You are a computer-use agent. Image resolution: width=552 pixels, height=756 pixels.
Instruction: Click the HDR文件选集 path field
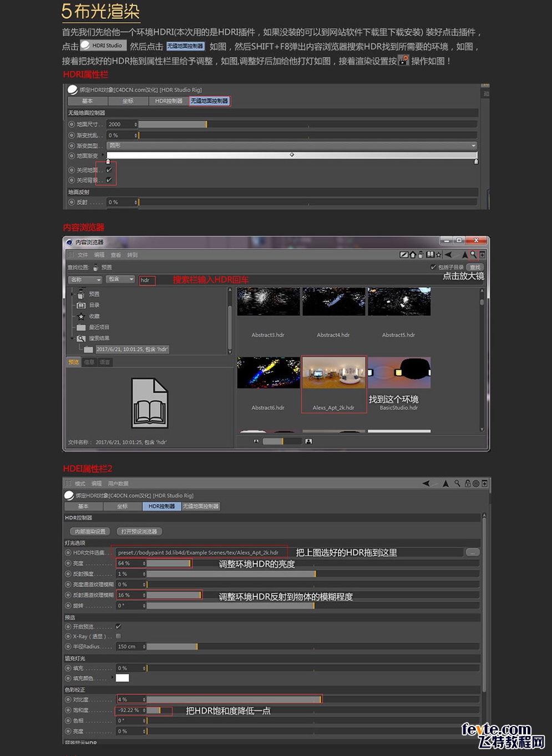(x=290, y=552)
